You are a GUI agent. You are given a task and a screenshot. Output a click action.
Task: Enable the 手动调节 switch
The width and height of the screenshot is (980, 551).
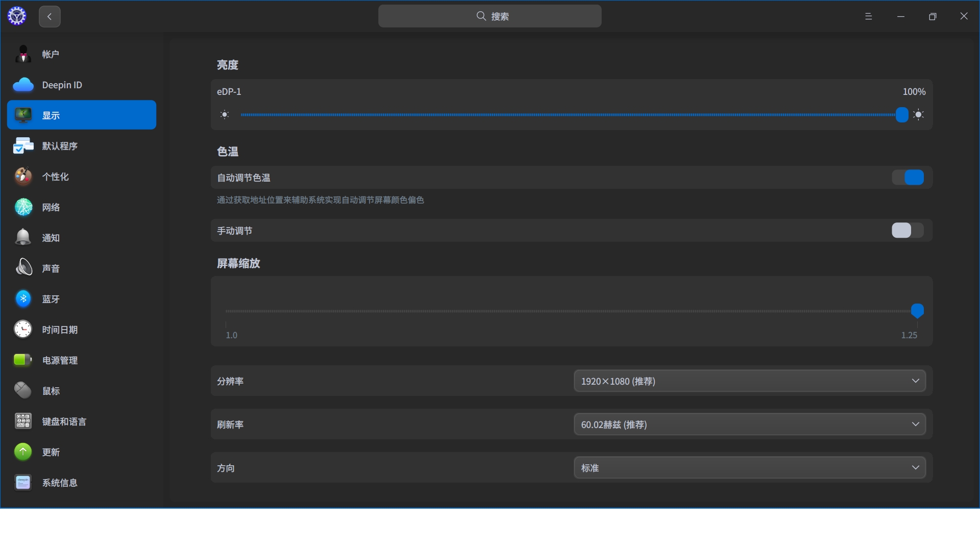click(908, 231)
